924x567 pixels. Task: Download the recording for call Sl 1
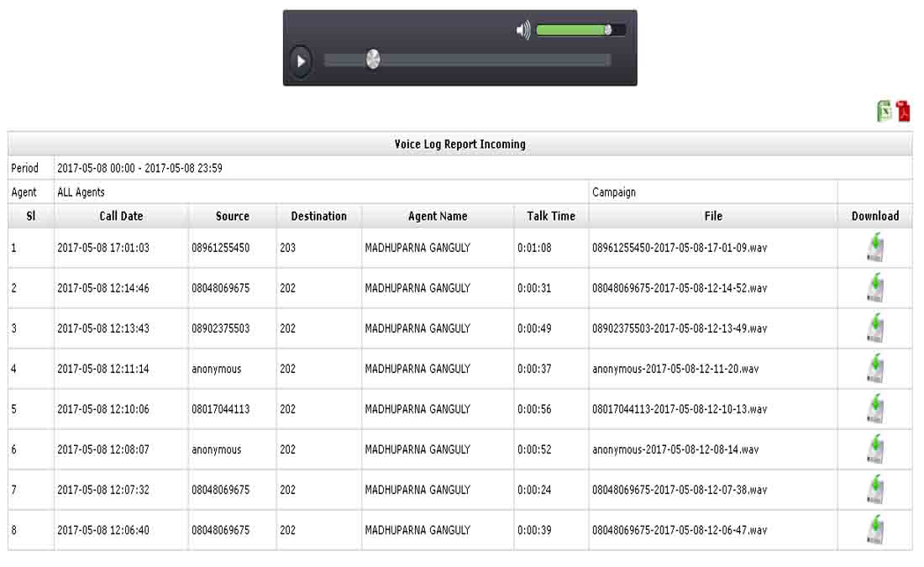[876, 247]
